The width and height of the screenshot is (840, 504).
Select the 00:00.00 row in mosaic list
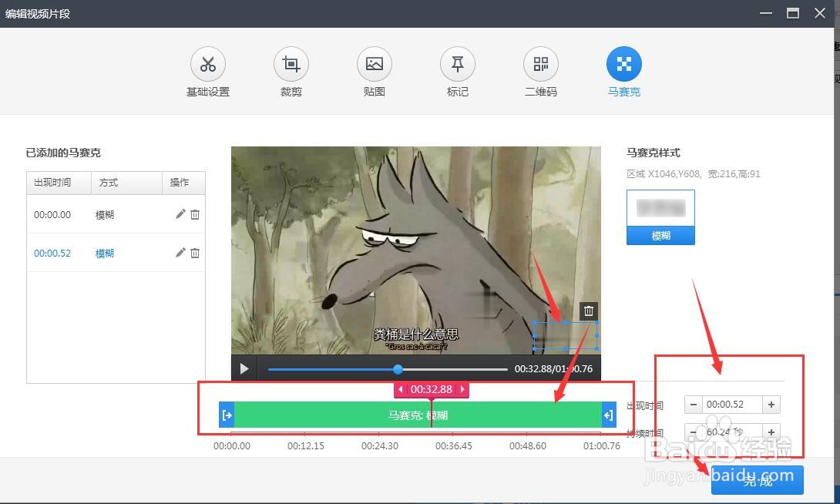tap(116, 214)
